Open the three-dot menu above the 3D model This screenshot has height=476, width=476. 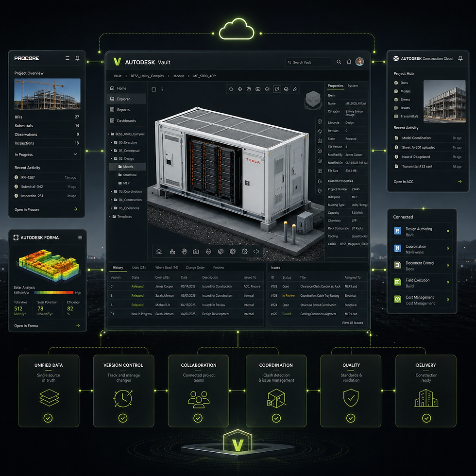pos(163,89)
